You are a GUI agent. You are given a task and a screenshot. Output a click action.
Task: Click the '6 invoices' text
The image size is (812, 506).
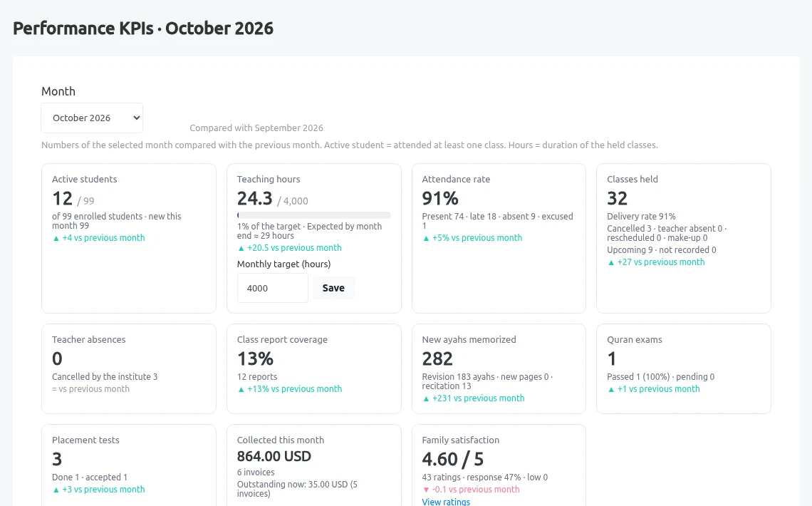pyautogui.click(x=256, y=473)
